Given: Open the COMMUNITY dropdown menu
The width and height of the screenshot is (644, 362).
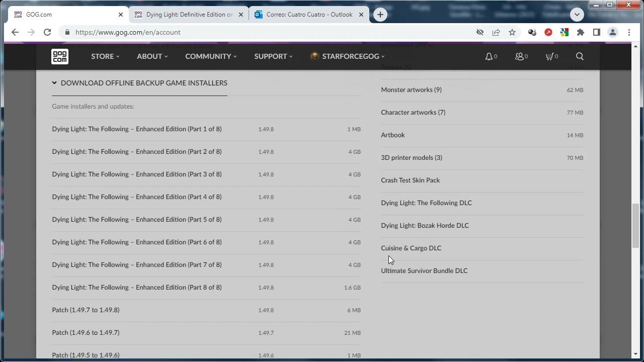Looking at the screenshot, I should 211,56.
